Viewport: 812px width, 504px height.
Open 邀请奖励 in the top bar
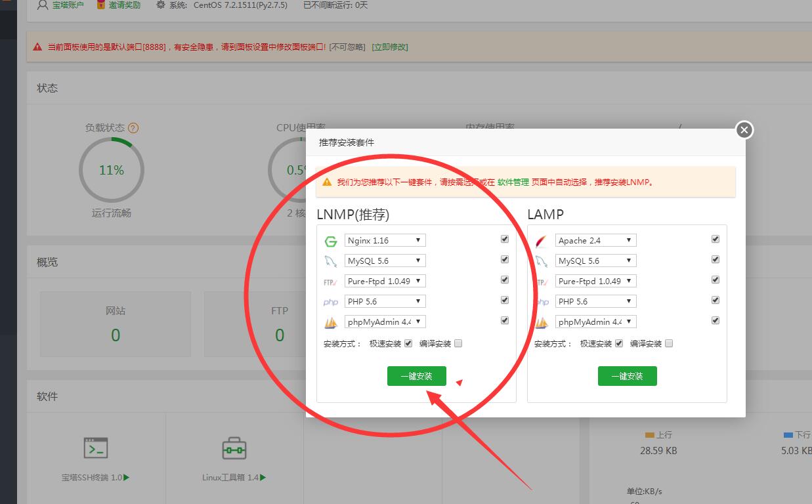coord(119,5)
